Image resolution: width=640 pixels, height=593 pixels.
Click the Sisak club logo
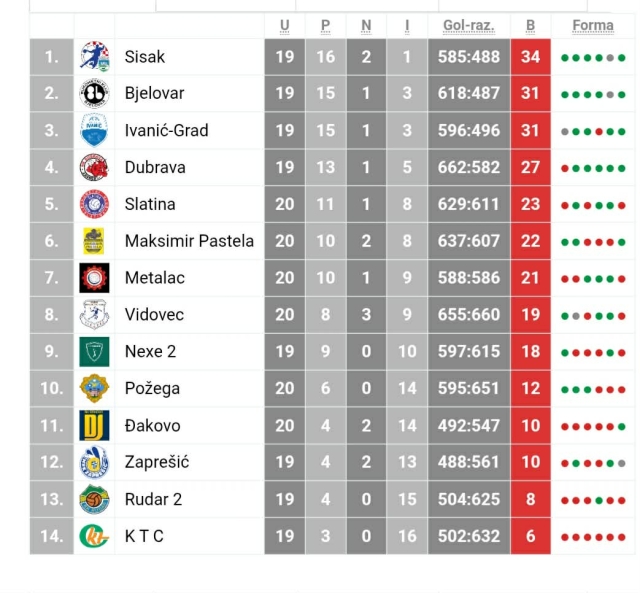click(94, 57)
